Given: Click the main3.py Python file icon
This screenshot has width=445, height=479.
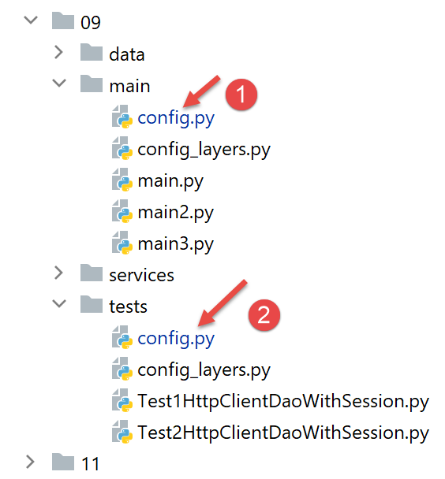Looking at the screenshot, I should (x=122, y=243).
